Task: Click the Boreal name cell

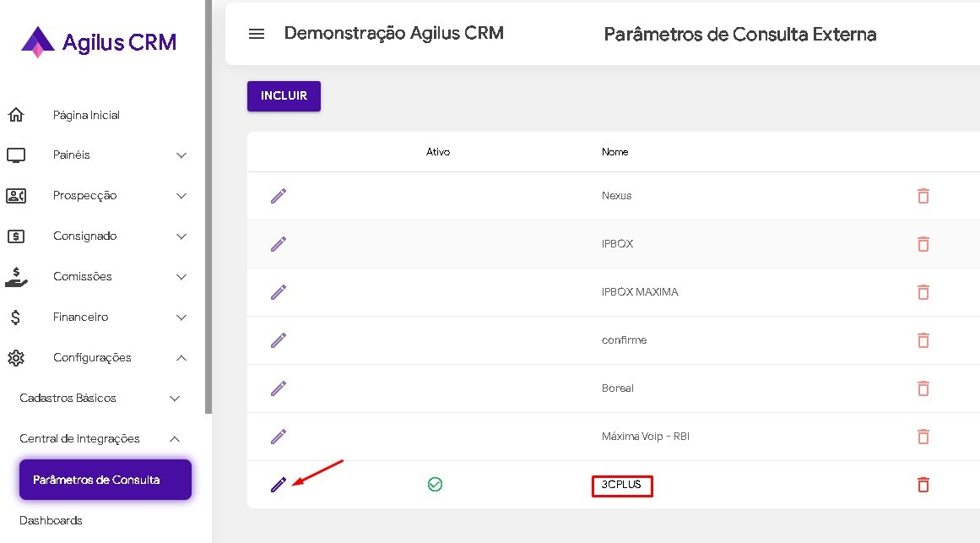Action: (x=617, y=388)
